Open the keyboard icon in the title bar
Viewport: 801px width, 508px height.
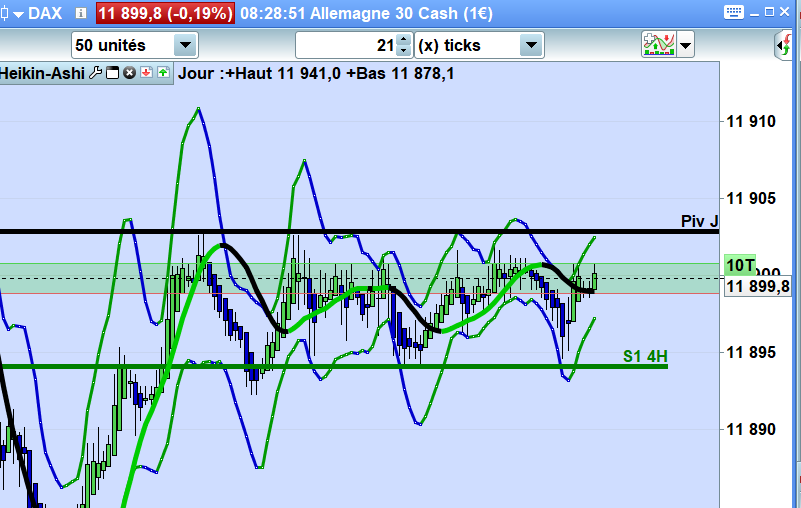pos(734,12)
